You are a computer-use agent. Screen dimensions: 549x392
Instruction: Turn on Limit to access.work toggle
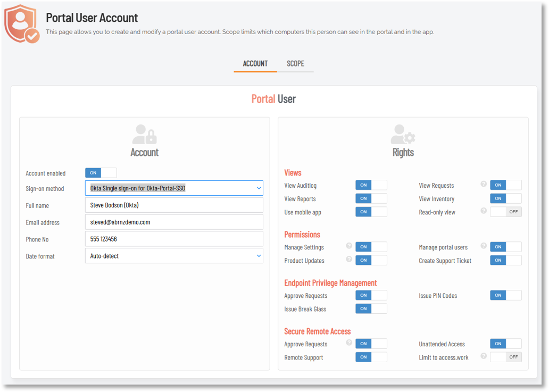click(x=505, y=357)
